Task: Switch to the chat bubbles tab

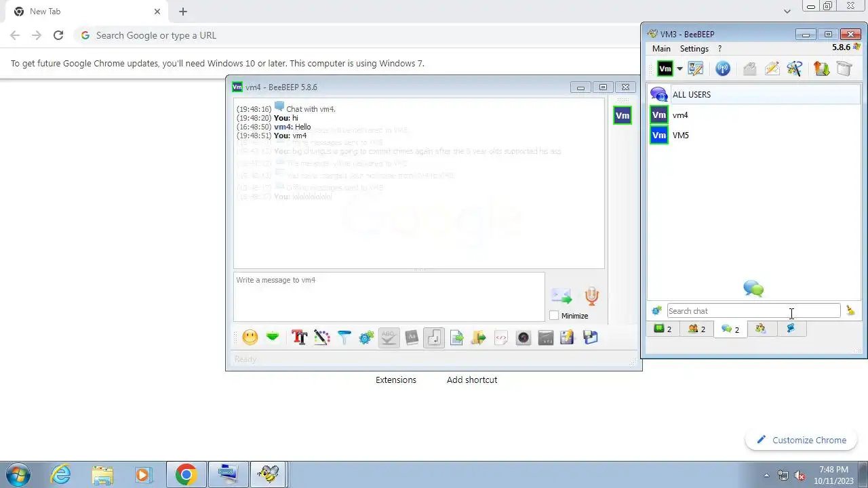Action: click(x=730, y=329)
